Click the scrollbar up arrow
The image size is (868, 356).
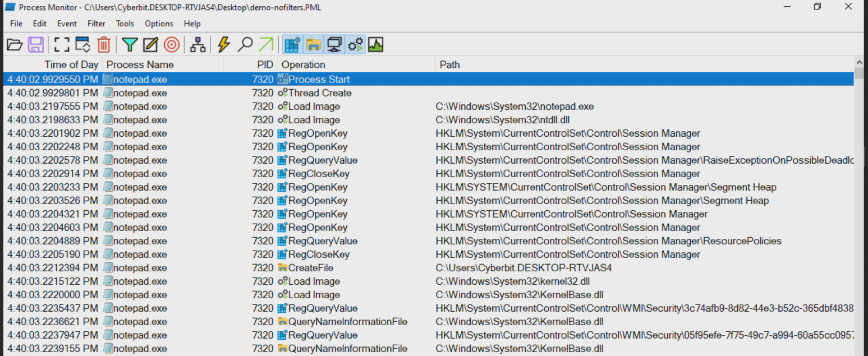click(x=859, y=62)
